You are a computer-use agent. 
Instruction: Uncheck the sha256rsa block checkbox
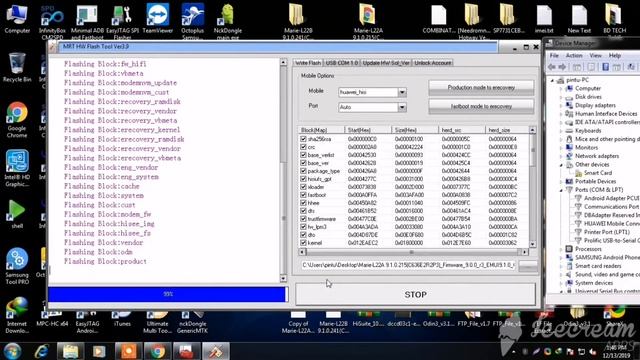tap(303, 139)
